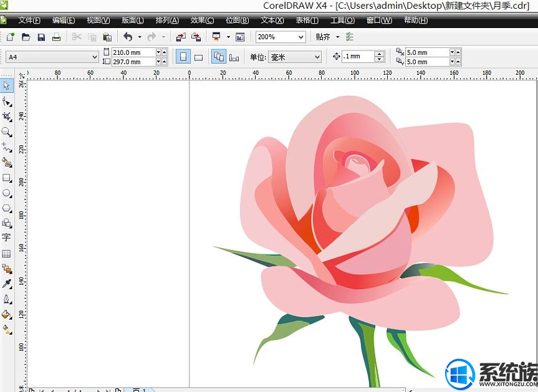Select the Shape tool
Screen dimensions: 538x392
tap(7, 102)
